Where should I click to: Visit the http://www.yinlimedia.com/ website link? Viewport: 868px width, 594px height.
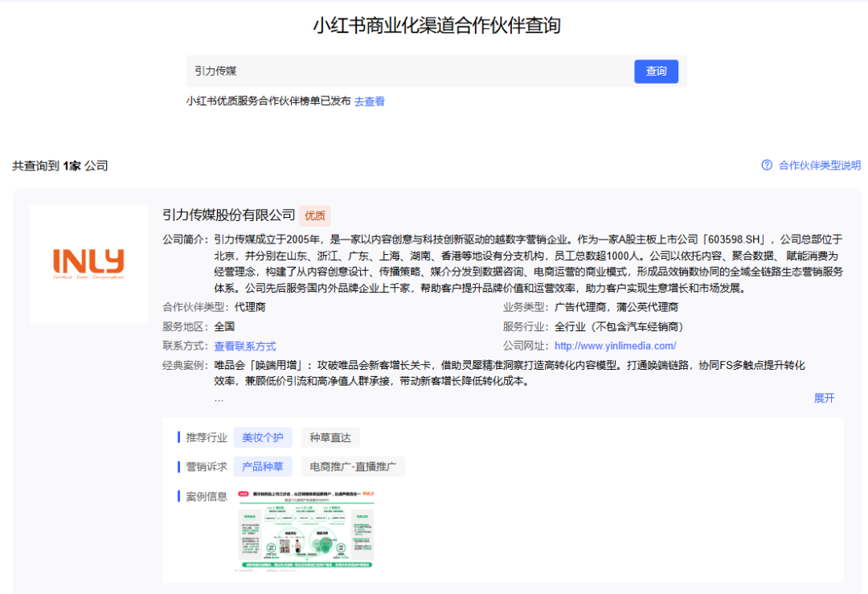click(x=615, y=346)
